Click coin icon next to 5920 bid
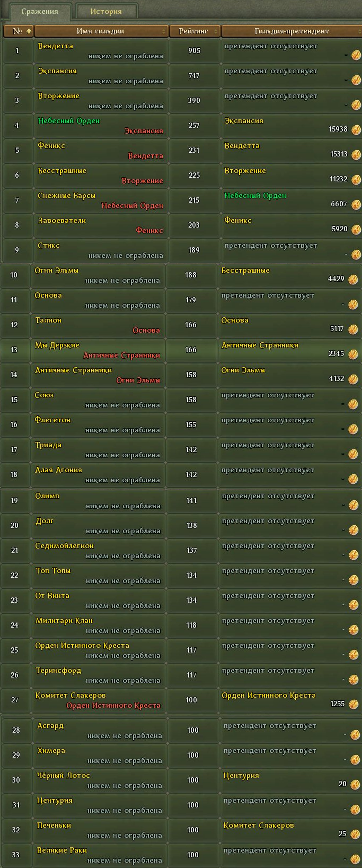The image size is (362, 868). (x=356, y=230)
